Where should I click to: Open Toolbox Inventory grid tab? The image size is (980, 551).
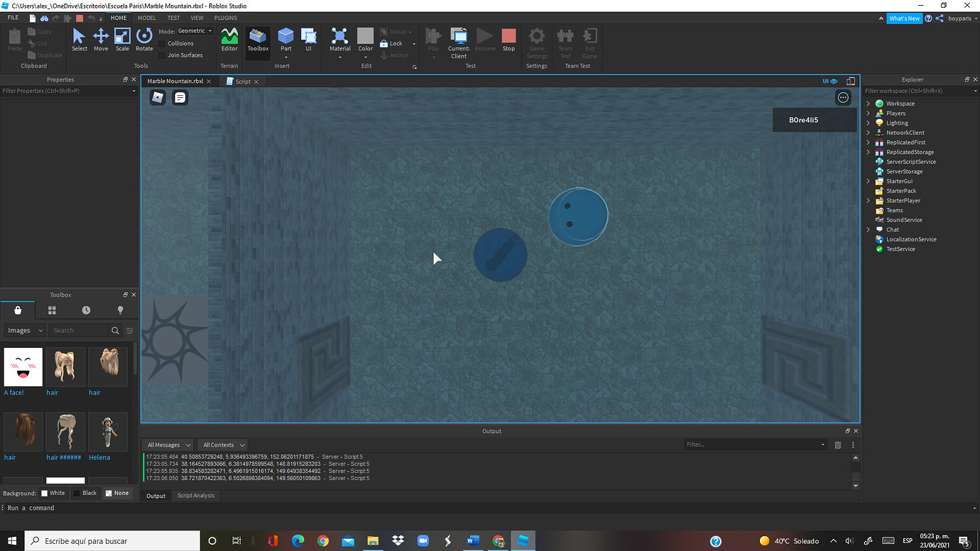coord(52,310)
